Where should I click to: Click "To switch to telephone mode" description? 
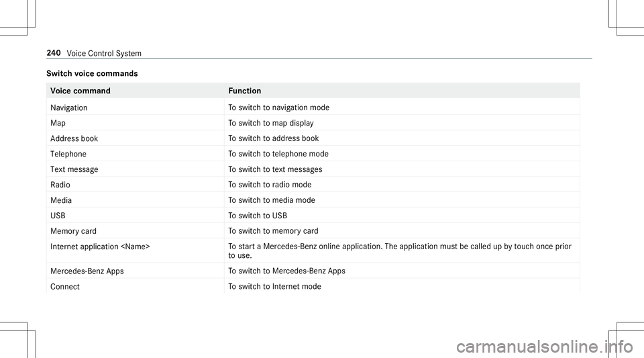[x=278, y=154]
